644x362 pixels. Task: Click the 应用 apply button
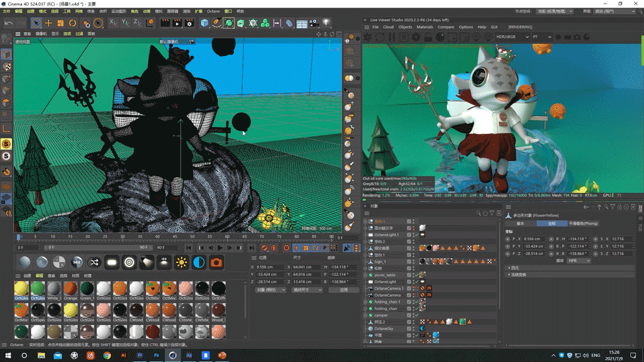pos(344,290)
